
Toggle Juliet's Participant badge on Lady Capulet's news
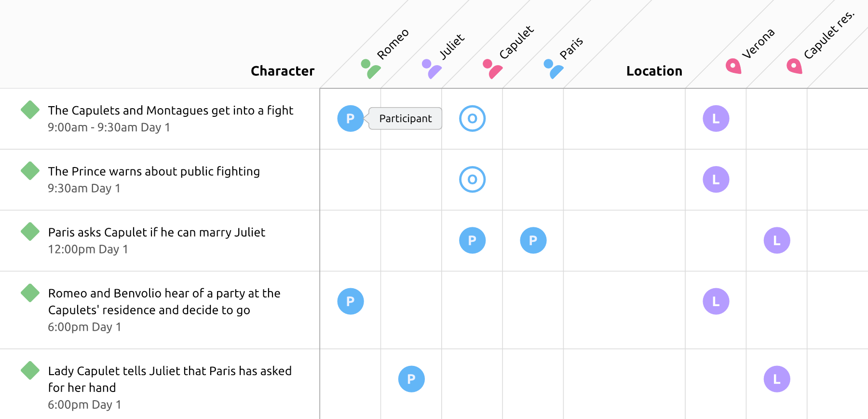pos(411,379)
